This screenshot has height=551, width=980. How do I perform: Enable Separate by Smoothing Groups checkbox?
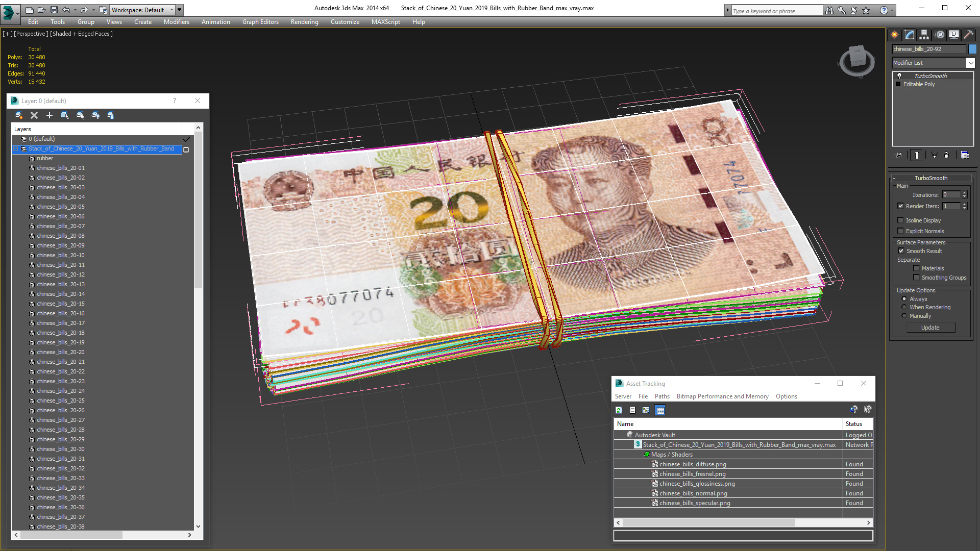916,278
